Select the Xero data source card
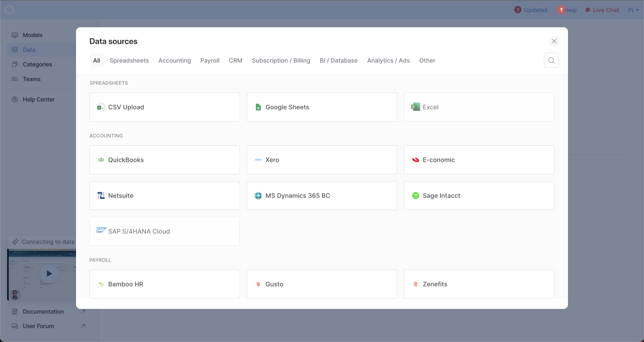This screenshot has width=644, height=342. (322, 160)
